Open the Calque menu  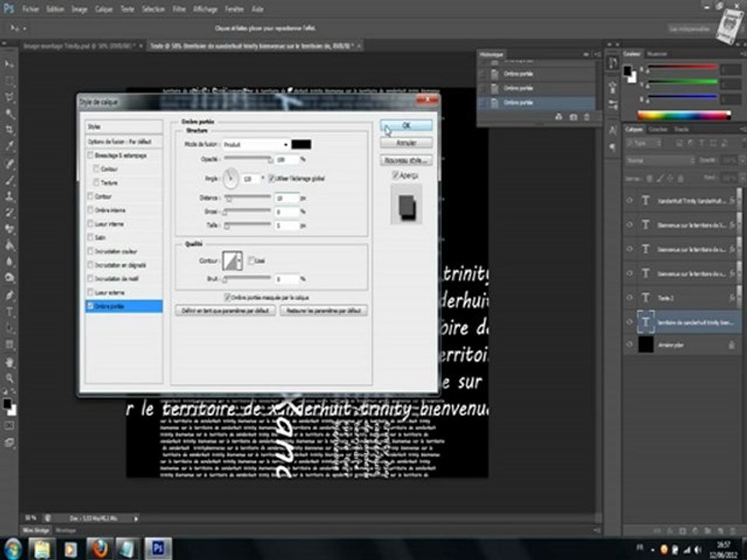(x=103, y=9)
